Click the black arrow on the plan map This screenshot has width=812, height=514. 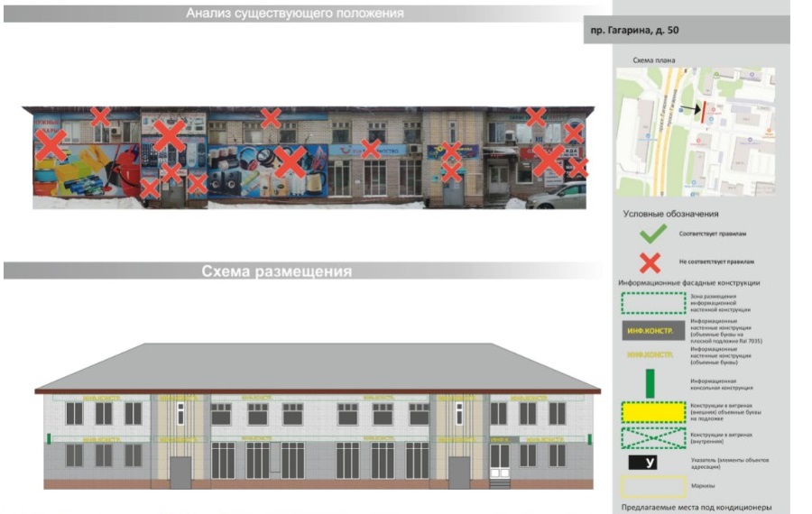pos(689,109)
